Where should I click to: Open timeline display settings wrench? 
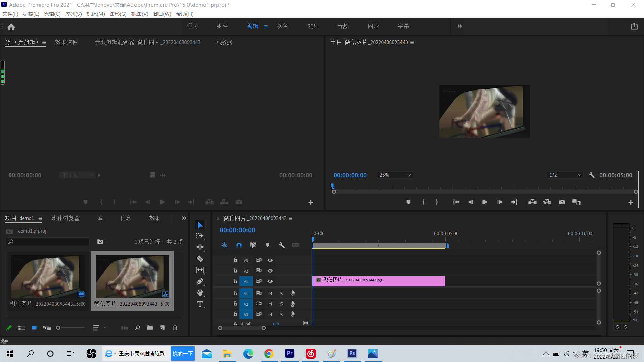click(282, 245)
